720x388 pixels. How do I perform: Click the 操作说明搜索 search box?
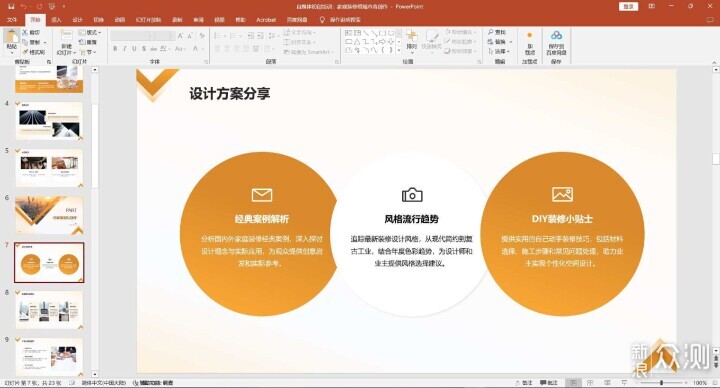tap(340, 20)
